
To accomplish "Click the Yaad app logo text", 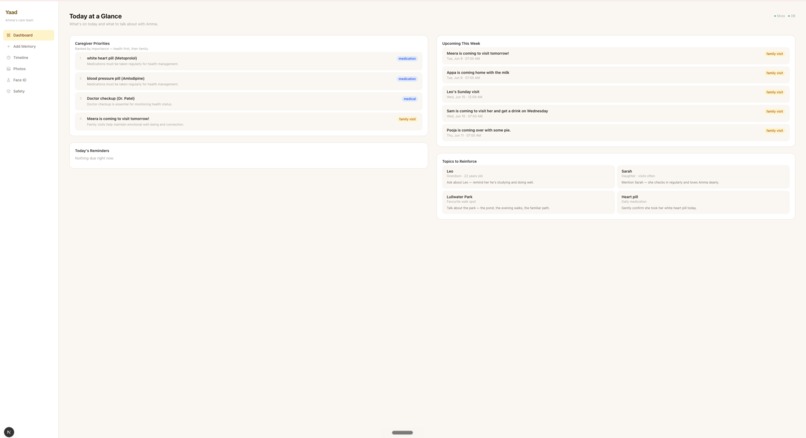I will 11,12.
